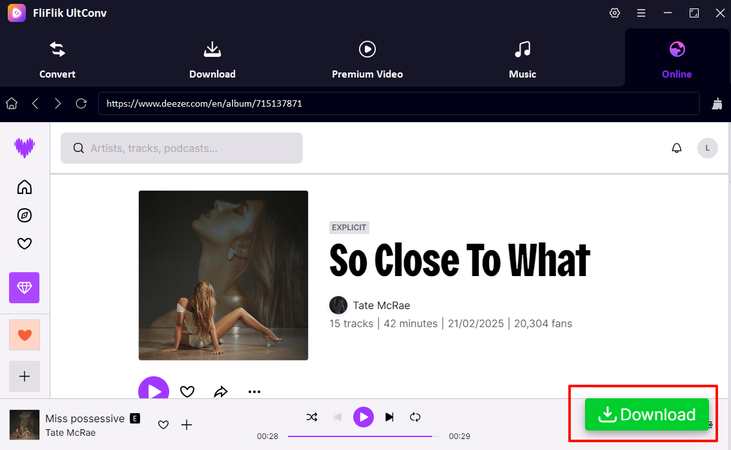
Task: Navigate forward in the built-in browser
Action: pos(57,103)
